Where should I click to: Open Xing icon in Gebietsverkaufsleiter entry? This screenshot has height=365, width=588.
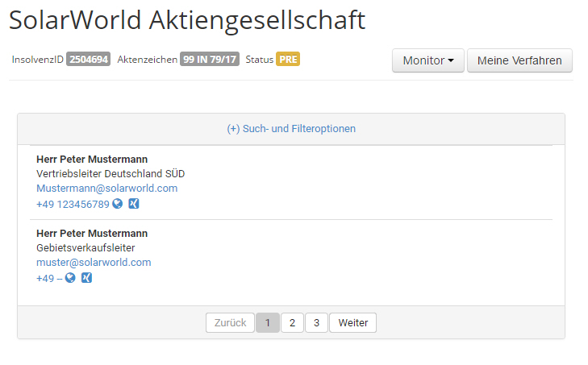tap(86, 278)
